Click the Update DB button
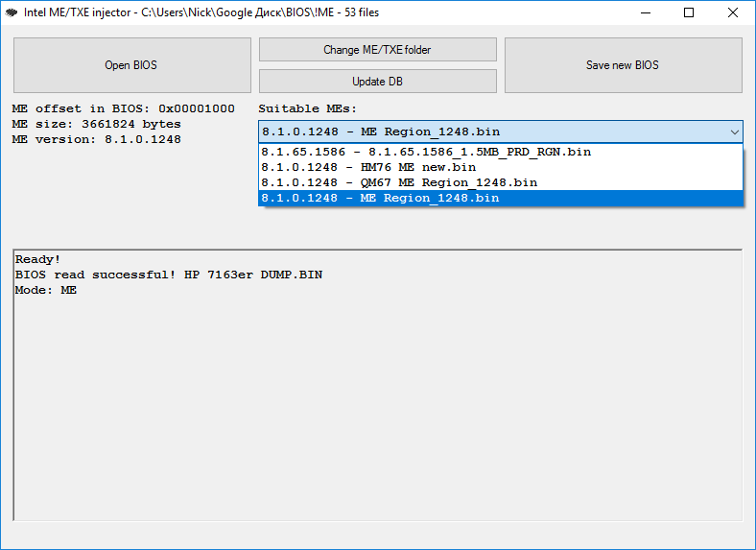This screenshot has width=756, height=550. point(377,81)
